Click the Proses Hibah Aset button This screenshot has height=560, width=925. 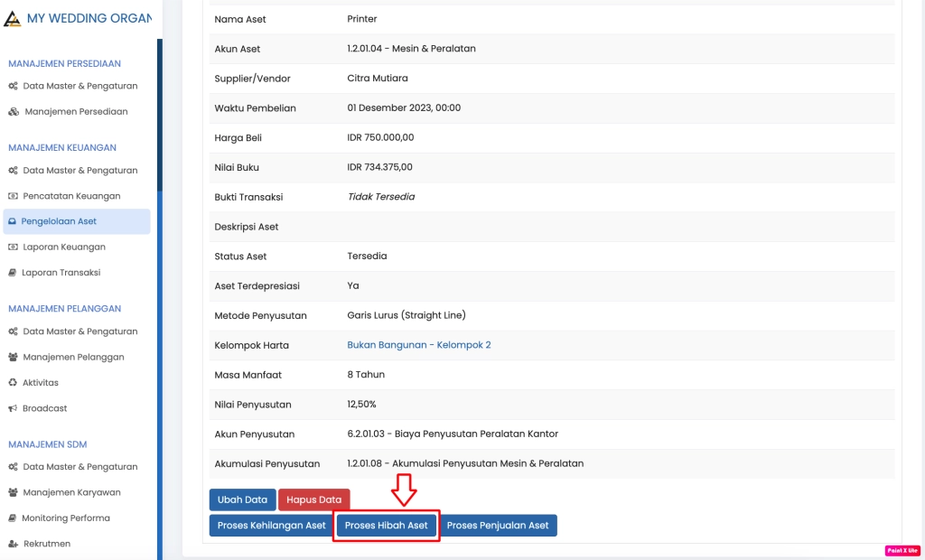[386, 526]
